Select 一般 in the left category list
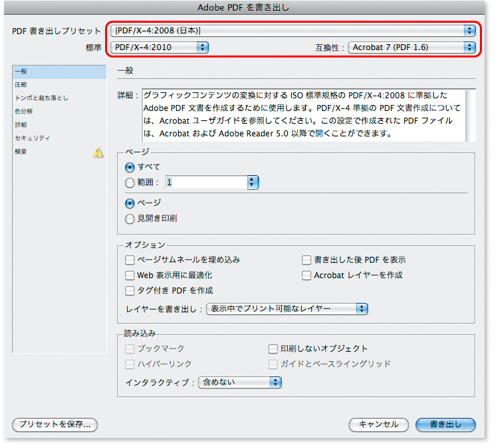The width and height of the screenshot is (502, 448). tap(60, 72)
